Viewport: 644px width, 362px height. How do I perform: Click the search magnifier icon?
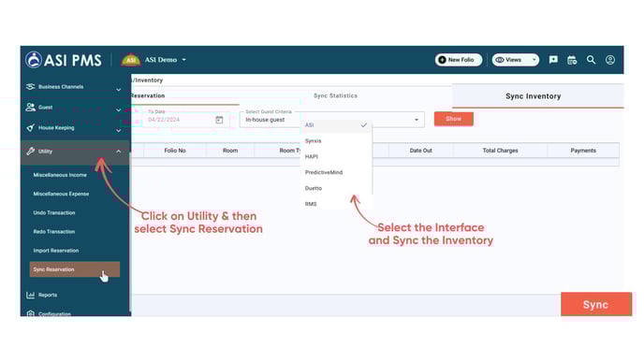click(x=591, y=60)
